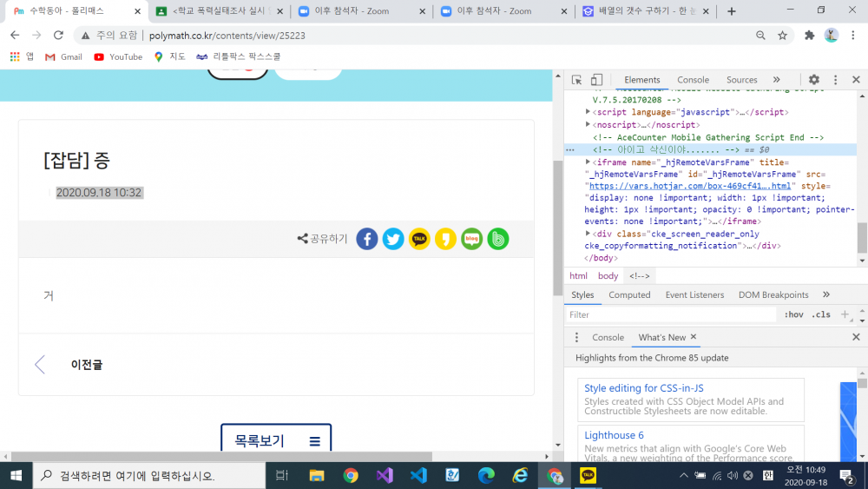Switch to the Console tab in DevTools

coord(693,80)
